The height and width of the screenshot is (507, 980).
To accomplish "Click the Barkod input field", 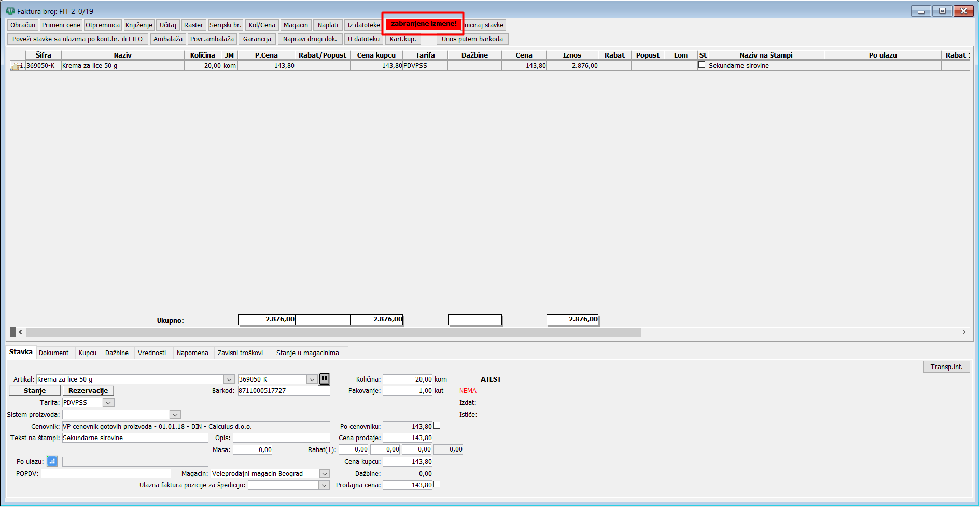I will tap(284, 391).
